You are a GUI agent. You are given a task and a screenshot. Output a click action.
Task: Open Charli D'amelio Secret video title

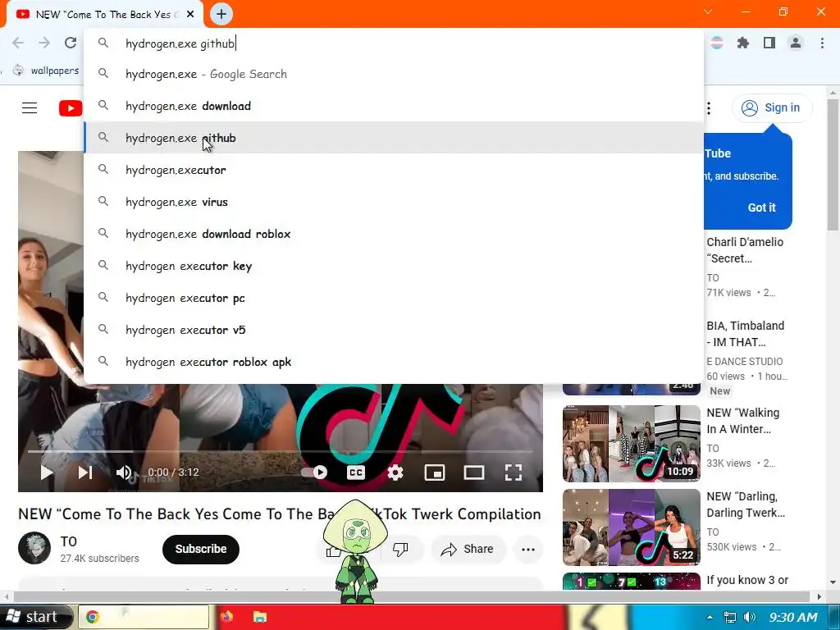745,250
